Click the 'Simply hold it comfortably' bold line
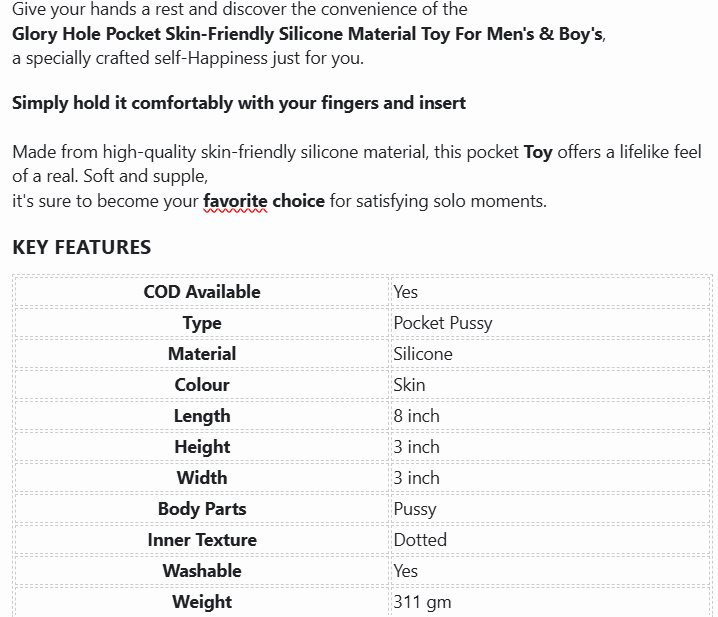 (x=239, y=103)
